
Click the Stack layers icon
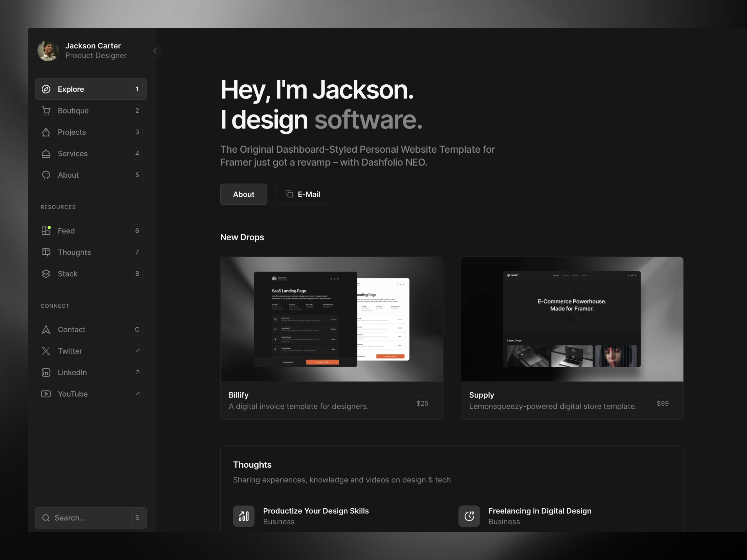(46, 273)
